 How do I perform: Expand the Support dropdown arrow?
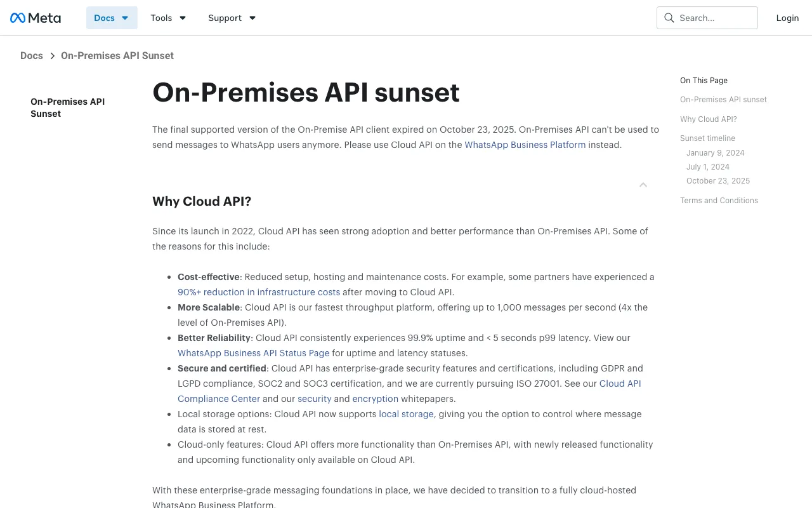(x=252, y=18)
